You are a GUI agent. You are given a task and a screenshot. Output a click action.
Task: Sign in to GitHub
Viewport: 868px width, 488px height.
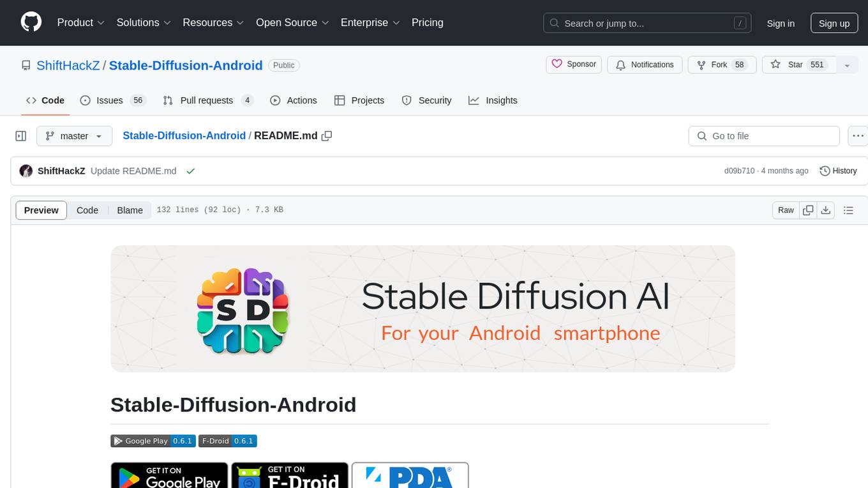click(781, 23)
